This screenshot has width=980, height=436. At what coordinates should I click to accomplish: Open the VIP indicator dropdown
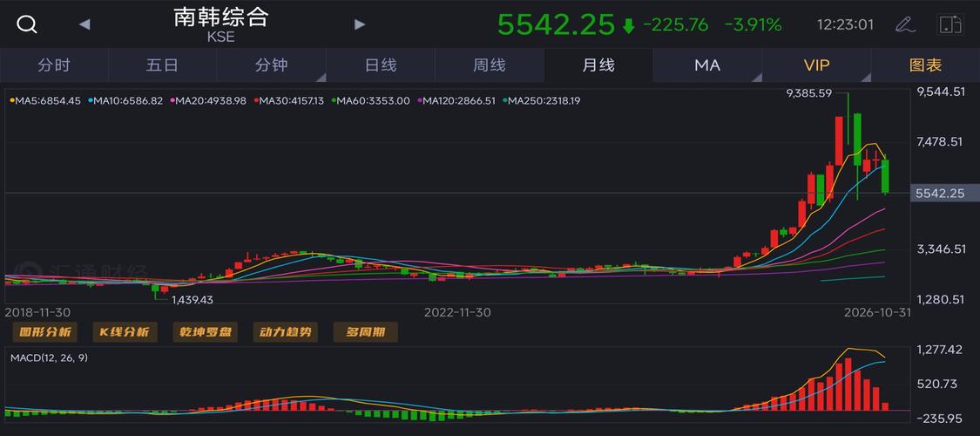(x=816, y=65)
